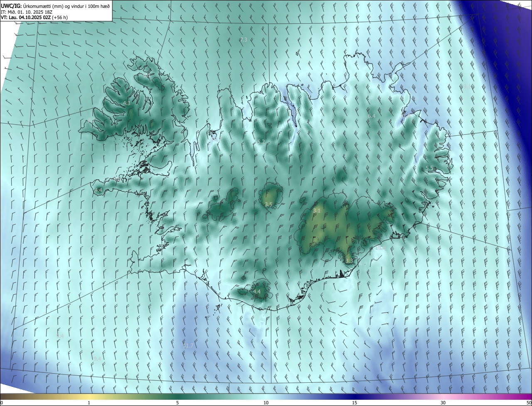Click the '5' tick on the colour scale
The image size is (532, 406).
point(177,403)
